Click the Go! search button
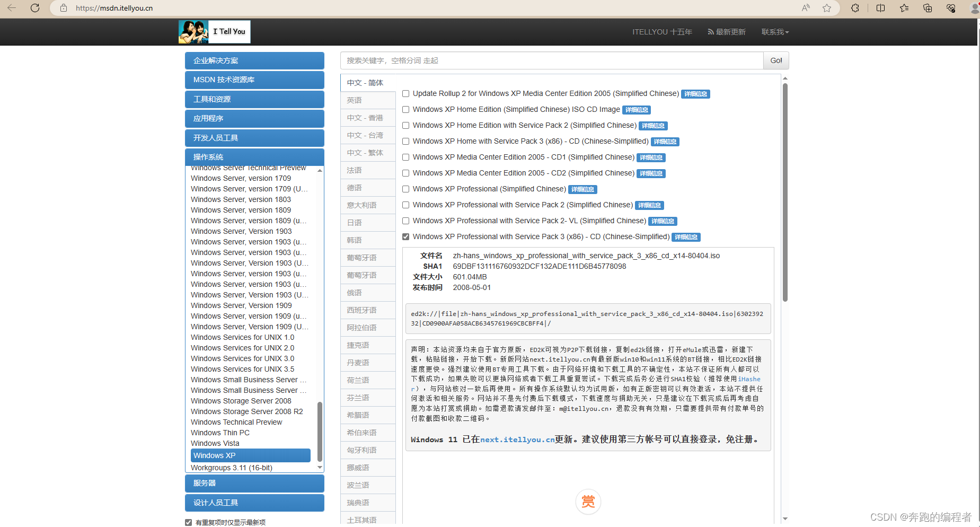Screen dimensions: 980x527 click(x=776, y=60)
